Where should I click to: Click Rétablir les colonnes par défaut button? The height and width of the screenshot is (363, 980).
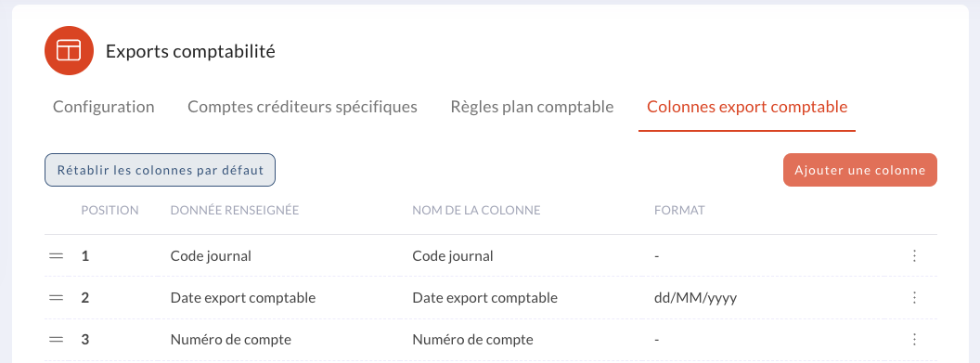pos(160,170)
